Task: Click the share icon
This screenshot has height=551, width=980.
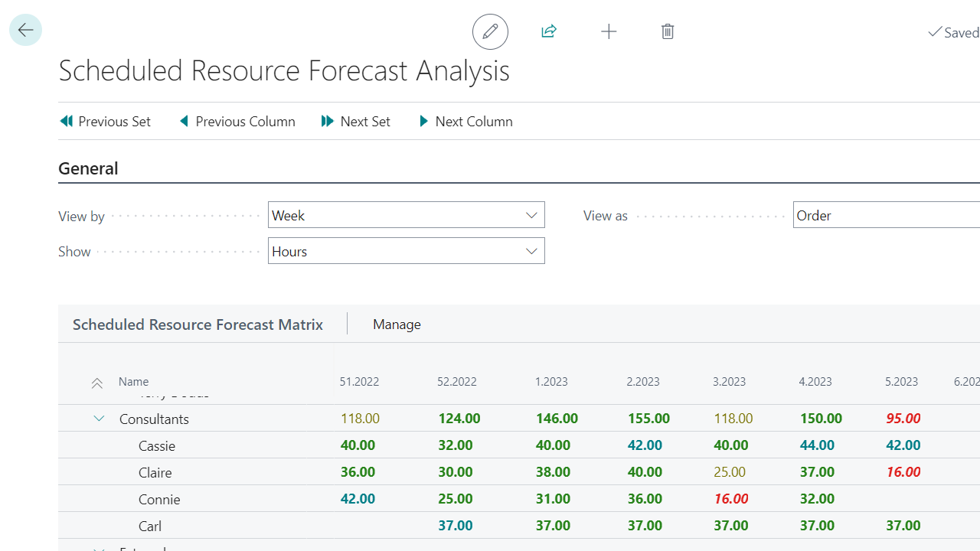Action: point(549,31)
